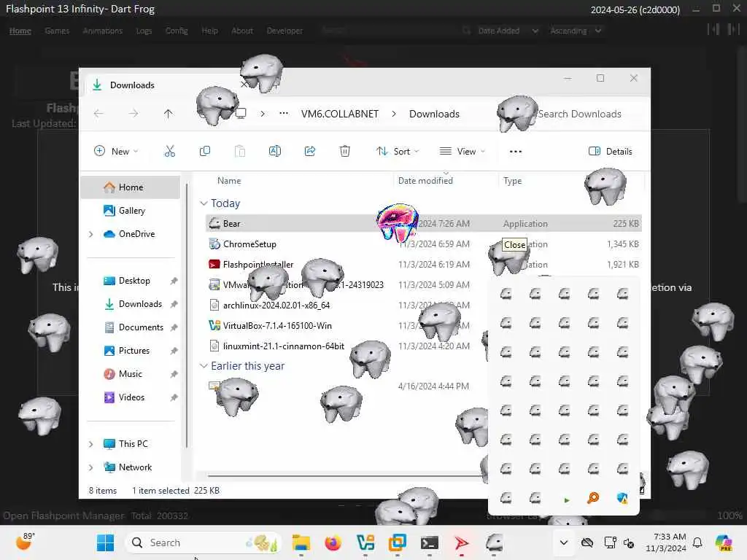Viewport: 747px width, 560px height.
Task: Click the Paste clipboard icon
Action: click(x=239, y=152)
